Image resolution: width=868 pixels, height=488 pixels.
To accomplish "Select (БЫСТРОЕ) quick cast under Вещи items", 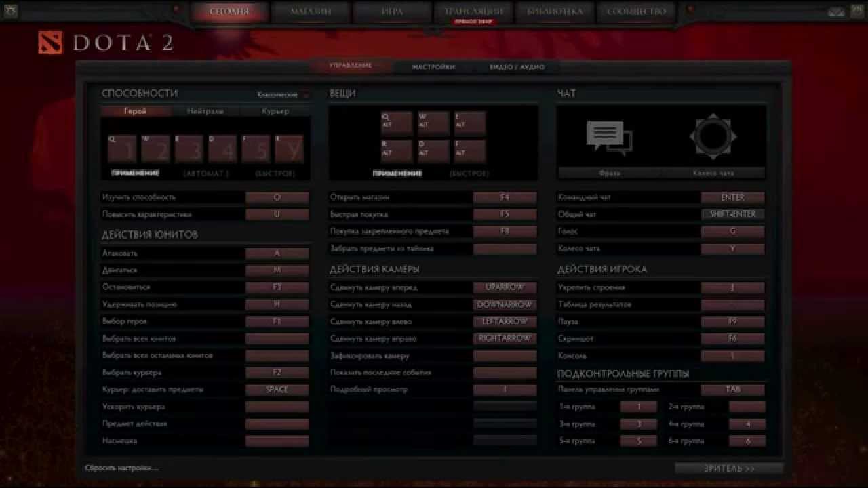I will click(x=469, y=174).
